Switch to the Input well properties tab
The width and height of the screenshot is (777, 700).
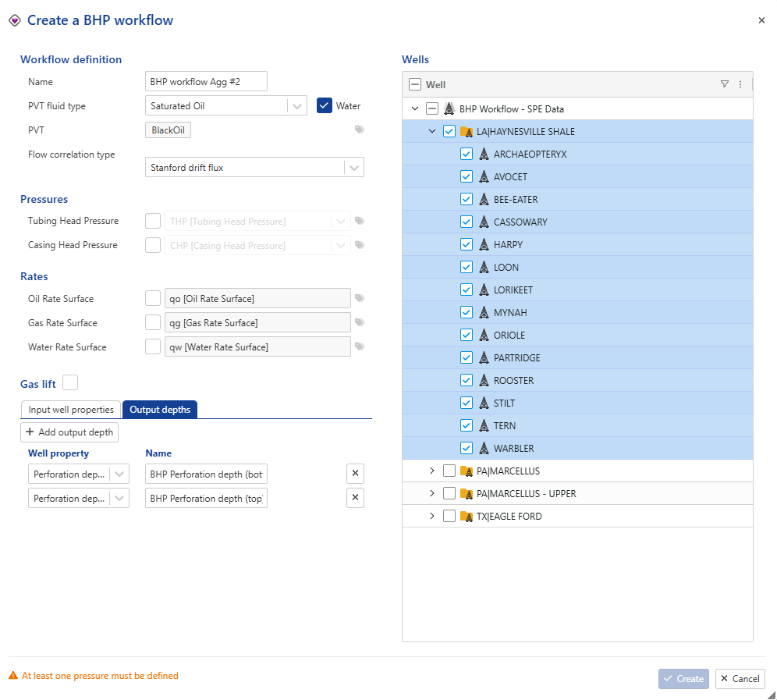(71, 410)
